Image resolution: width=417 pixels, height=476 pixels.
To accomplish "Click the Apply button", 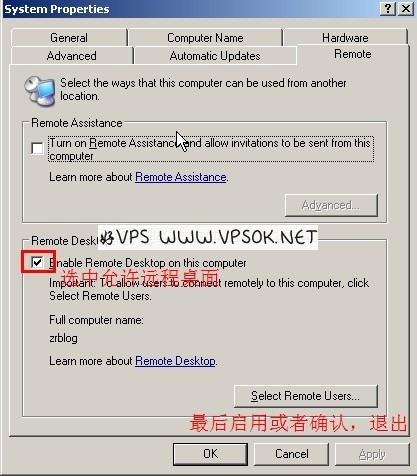I will tap(372, 454).
